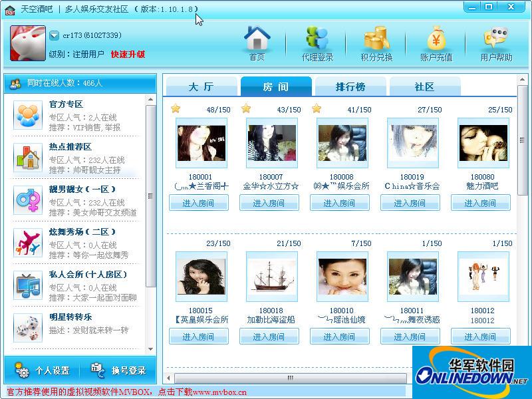Switch to the 排行榜 ranking tab
Viewport: 532px width, 399px height.
350,86
